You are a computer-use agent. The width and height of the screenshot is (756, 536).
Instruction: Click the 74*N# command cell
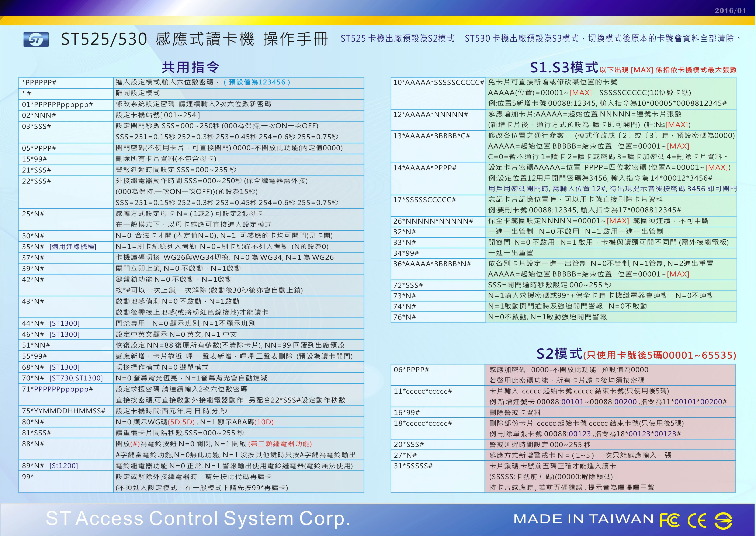(438, 306)
